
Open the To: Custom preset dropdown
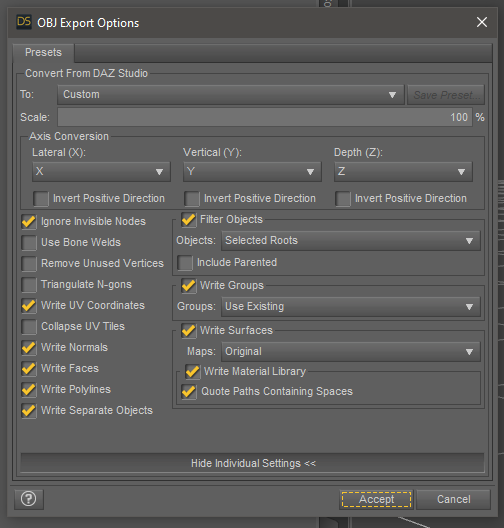tap(231, 95)
